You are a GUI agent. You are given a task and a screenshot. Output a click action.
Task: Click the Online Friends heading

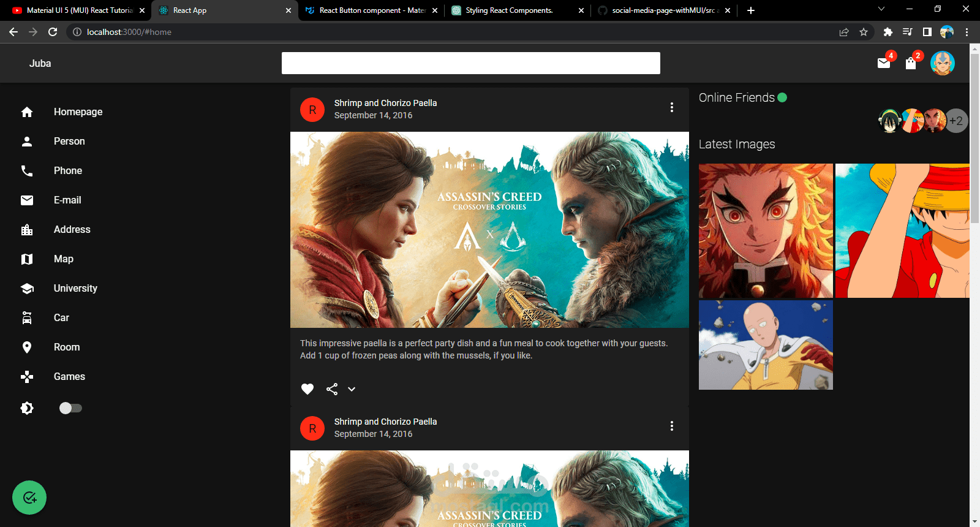(737, 97)
